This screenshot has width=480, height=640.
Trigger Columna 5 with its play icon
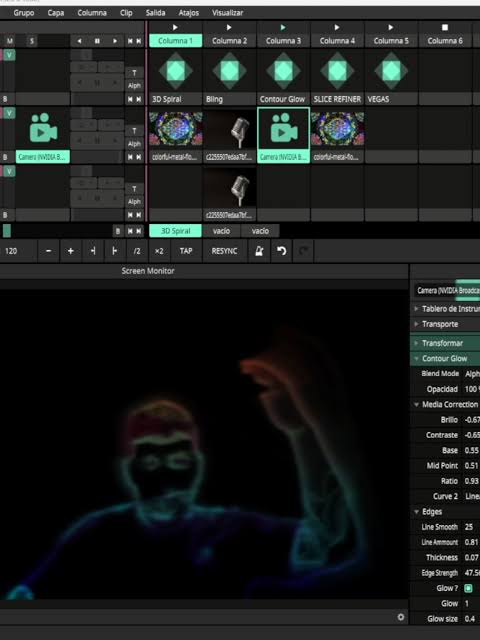[x=391, y=27]
